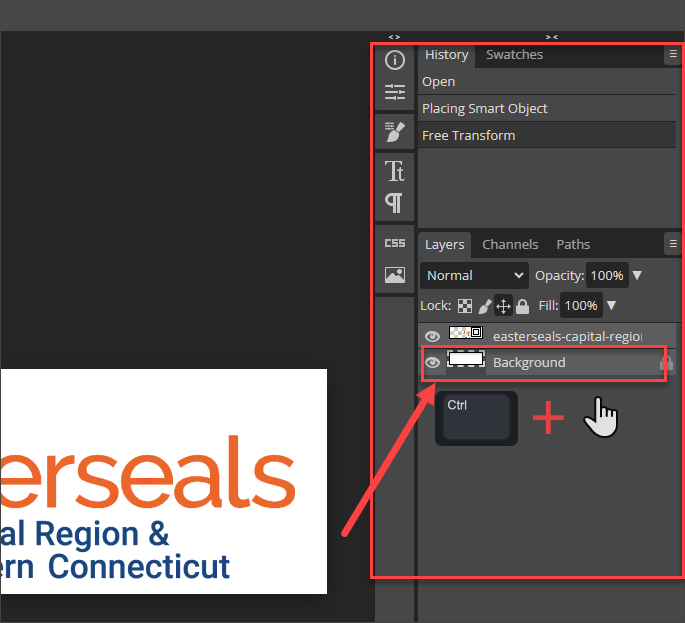Click the Background layer lock icon

pyautogui.click(x=665, y=363)
